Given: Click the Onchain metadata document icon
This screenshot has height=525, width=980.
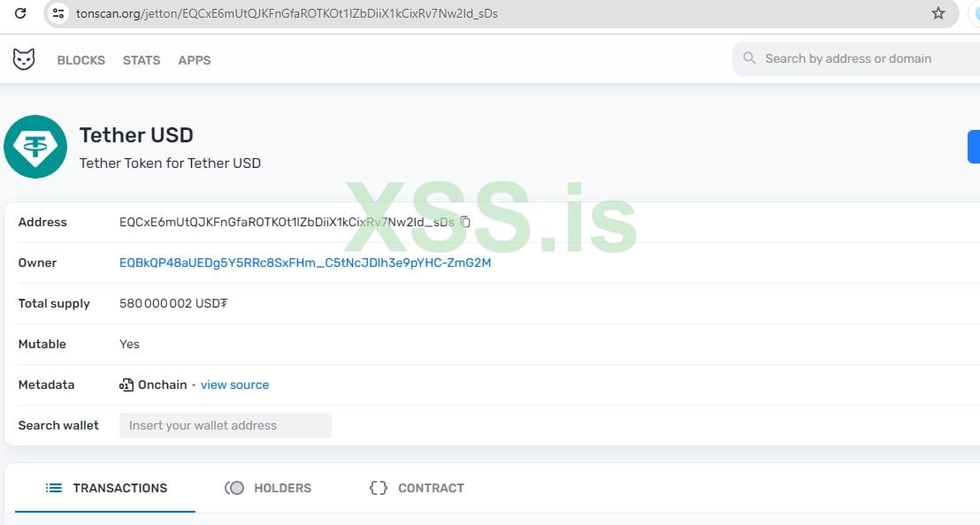Looking at the screenshot, I should (x=126, y=384).
